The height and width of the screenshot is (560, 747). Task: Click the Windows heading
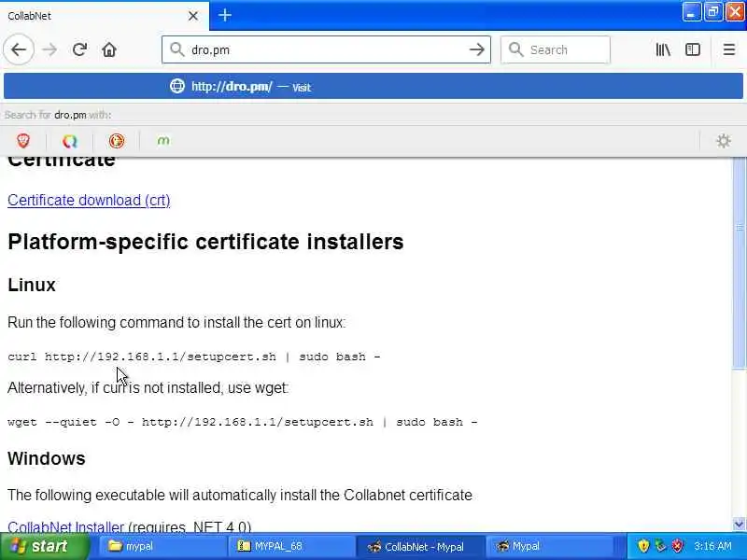pyautogui.click(x=46, y=458)
